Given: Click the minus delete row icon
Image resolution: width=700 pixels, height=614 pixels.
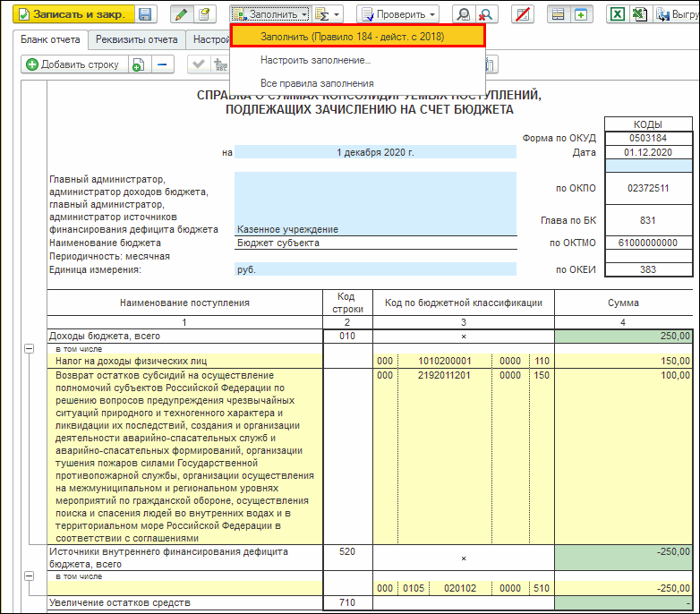Looking at the screenshot, I should tap(162, 64).
